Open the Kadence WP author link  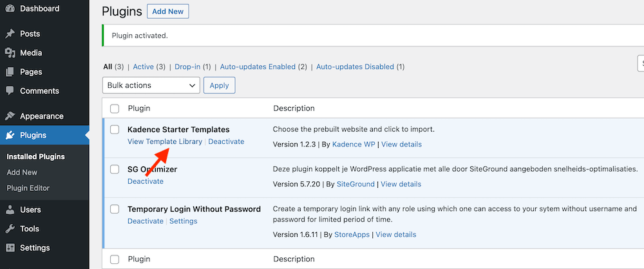point(354,144)
